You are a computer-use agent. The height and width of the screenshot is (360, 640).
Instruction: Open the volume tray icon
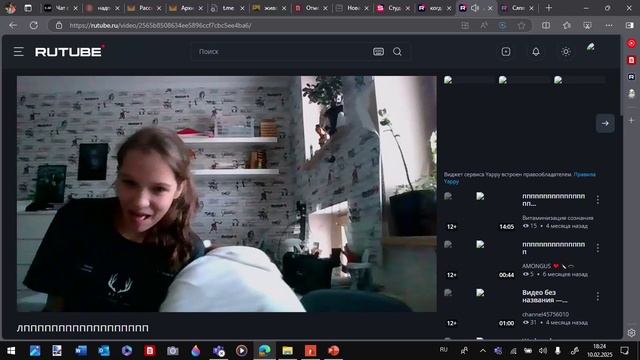tap(542, 351)
